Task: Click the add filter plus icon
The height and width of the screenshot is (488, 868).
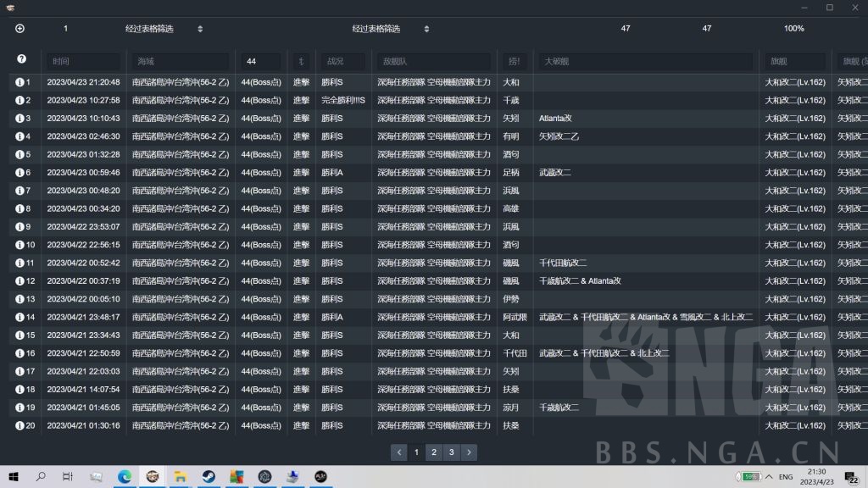Action: [x=20, y=29]
